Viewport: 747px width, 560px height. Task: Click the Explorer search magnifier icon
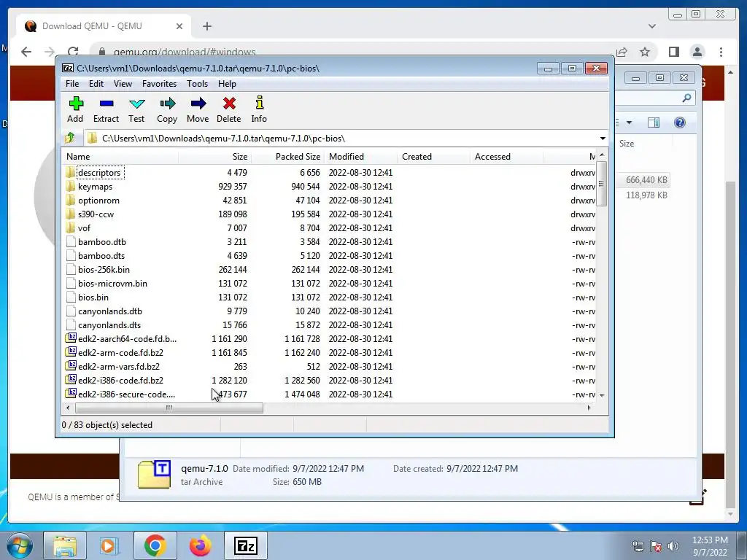686,98
